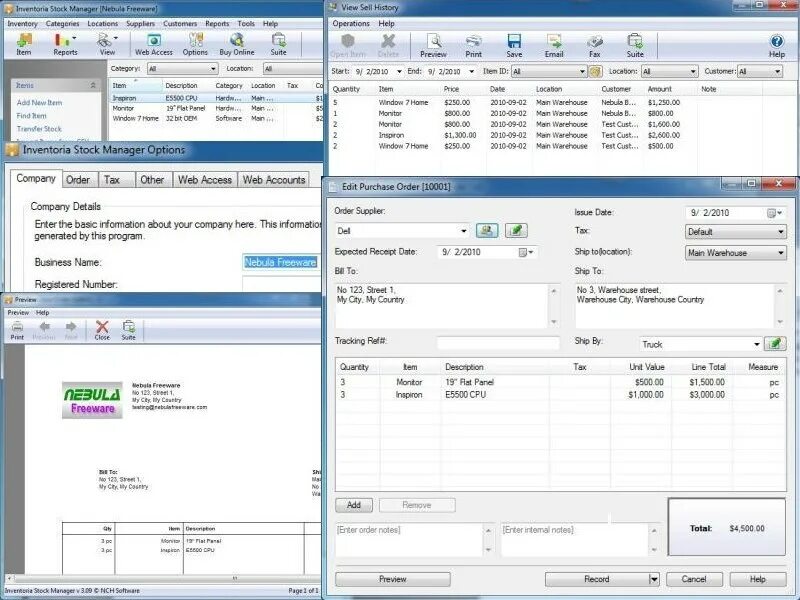Add a line to the purchase order
Screen dimensions: 800x600
pyautogui.click(x=355, y=505)
